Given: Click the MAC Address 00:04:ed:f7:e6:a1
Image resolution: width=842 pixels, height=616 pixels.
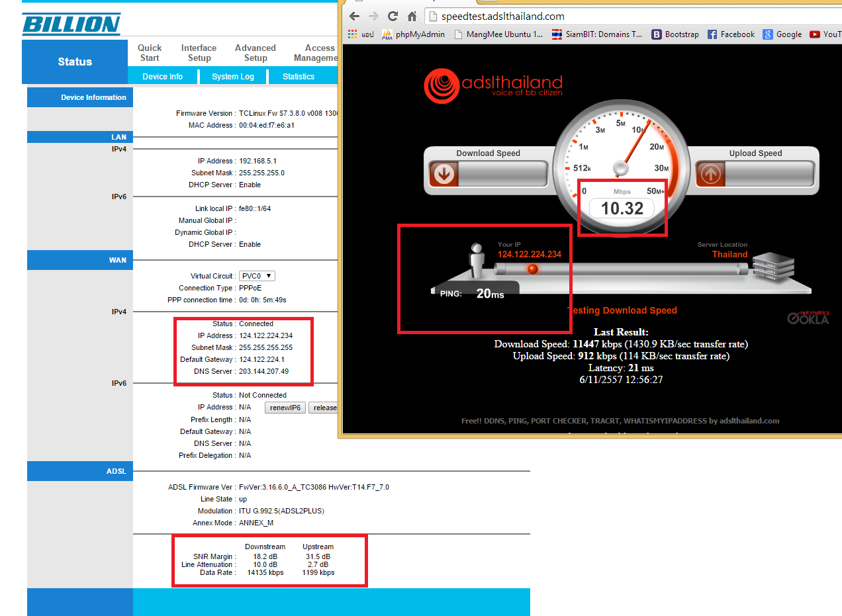Looking at the screenshot, I should (x=267, y=125).
